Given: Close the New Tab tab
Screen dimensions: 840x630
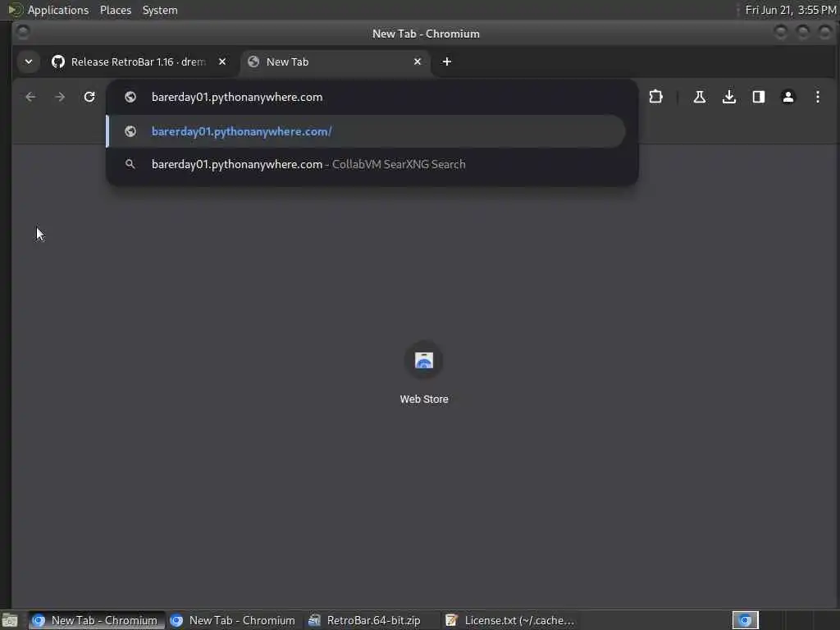Looking at the screenshot, I should point(418,62).
